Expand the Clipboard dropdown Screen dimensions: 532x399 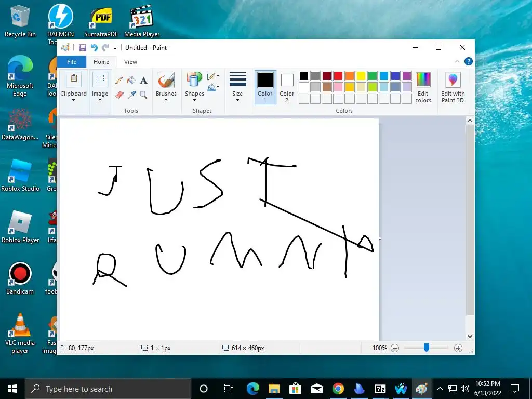point(73,100)
